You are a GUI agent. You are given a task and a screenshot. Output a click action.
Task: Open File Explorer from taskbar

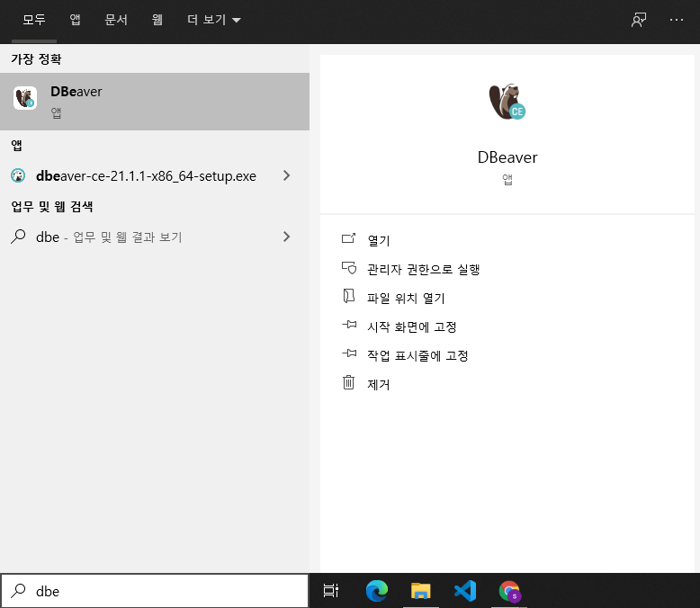(x=420, y=591)
